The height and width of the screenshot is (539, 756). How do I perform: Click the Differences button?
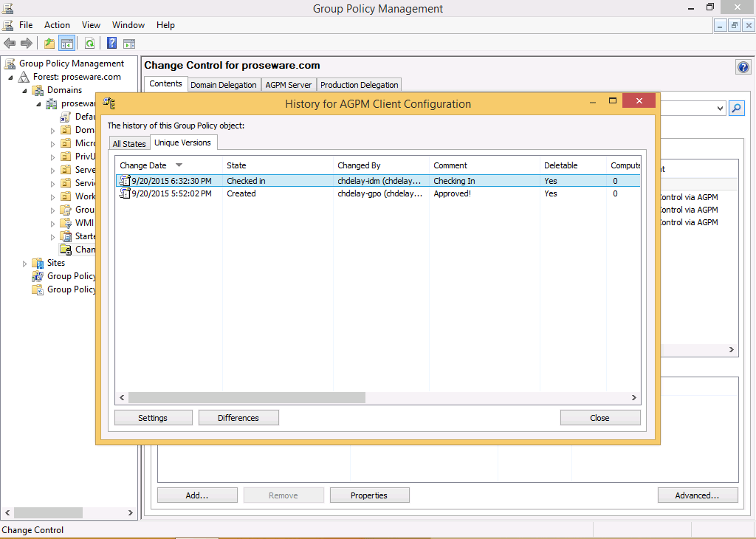click(x=238, y=418)
